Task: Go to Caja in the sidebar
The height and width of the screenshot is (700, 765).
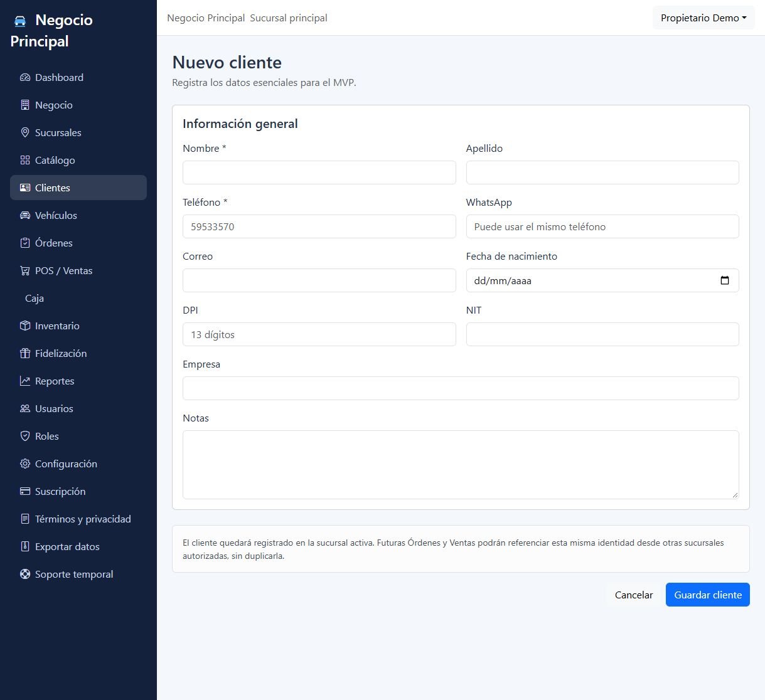Action: coord(35,299)
